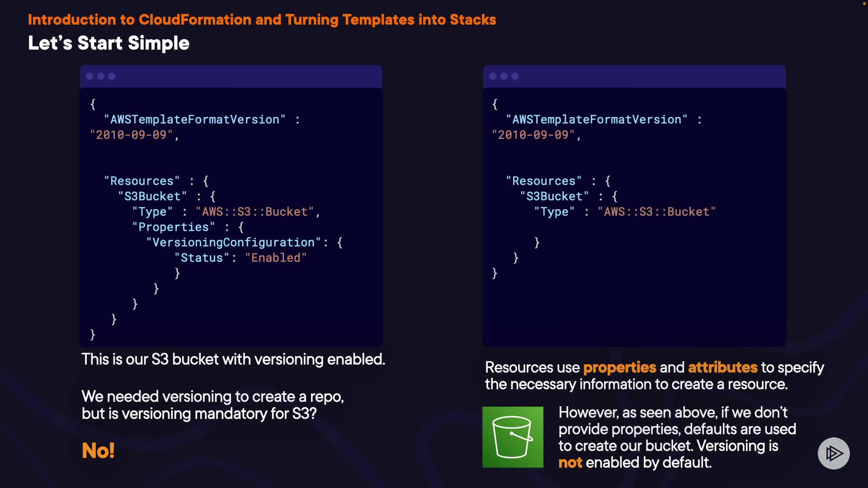Click the orange 'No!' answer text
This screenshot has width=868, height=488.
click(98, 450)
